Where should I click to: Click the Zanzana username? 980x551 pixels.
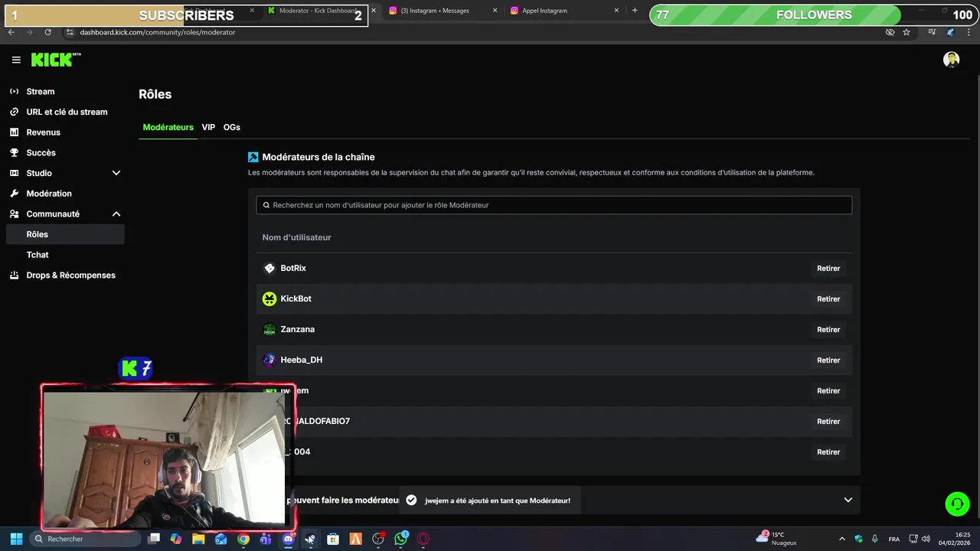[x=298, y=329]
